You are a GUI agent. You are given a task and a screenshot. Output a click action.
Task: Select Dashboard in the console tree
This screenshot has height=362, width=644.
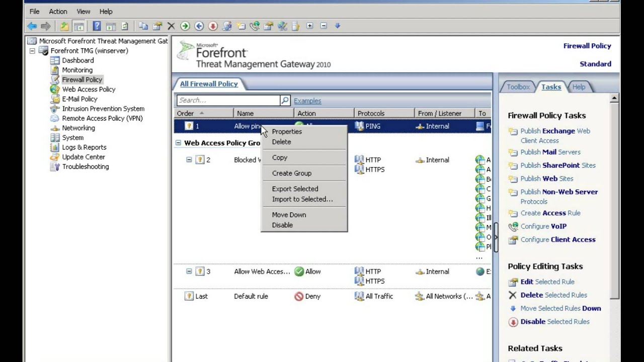pos(77,60)
